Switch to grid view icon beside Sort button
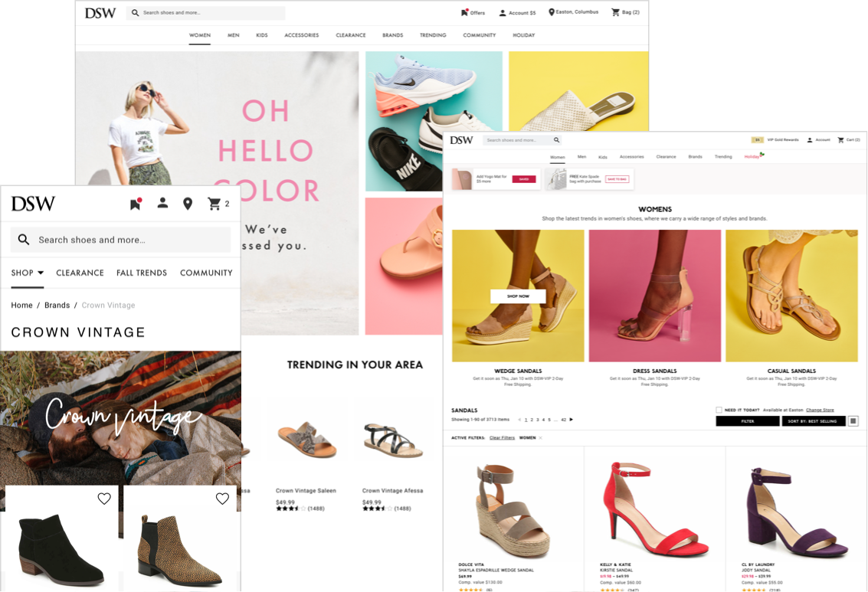 tap(853, 421)
